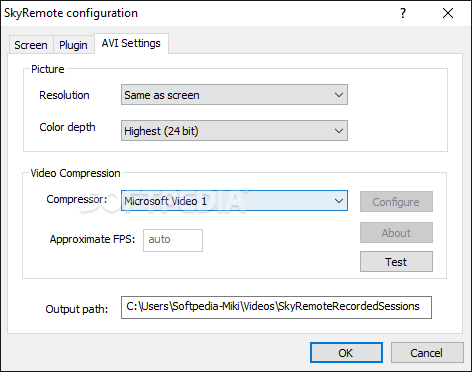
Task: Click inside the Approximate FPS field
Action: tap(173, 240)
